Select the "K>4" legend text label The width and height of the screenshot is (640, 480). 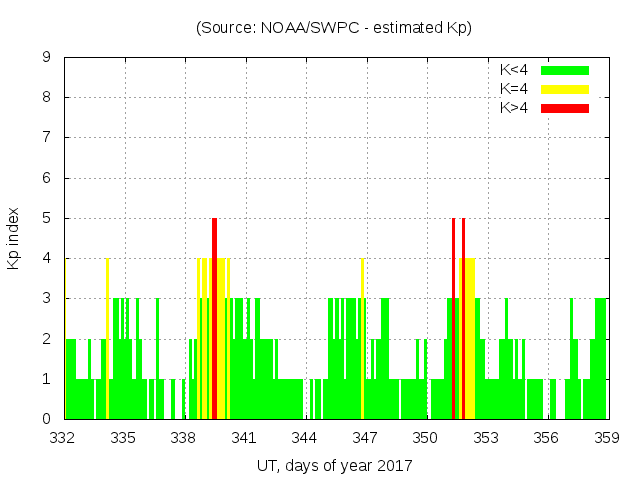(514, 107)
